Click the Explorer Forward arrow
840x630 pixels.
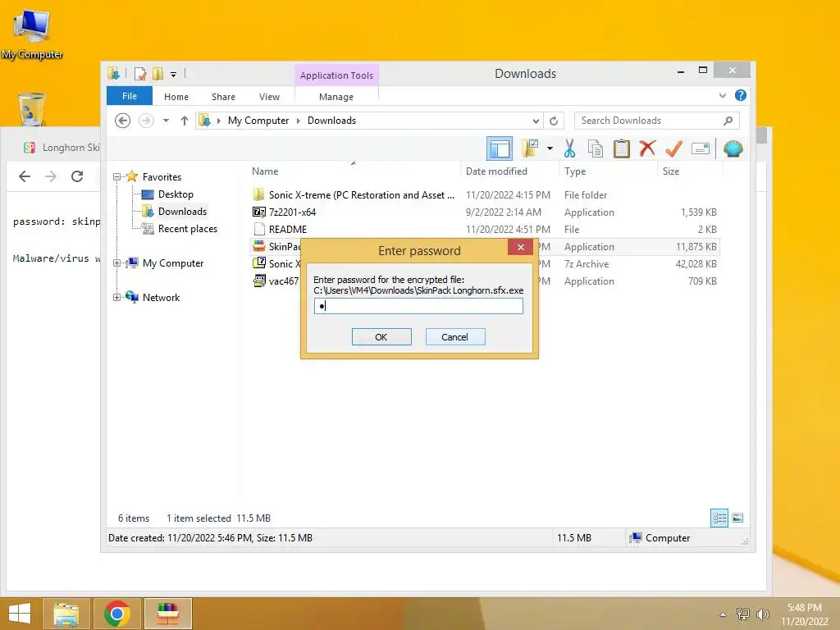point(146,121)
